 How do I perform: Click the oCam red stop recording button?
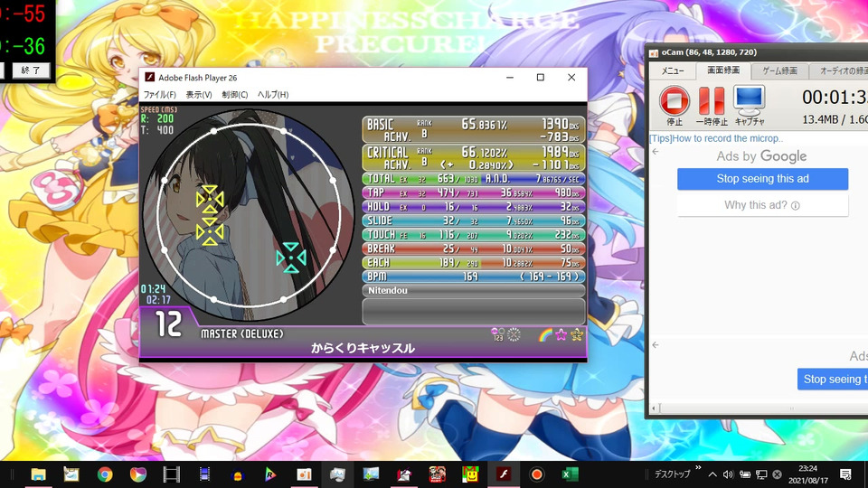point(674,101)
